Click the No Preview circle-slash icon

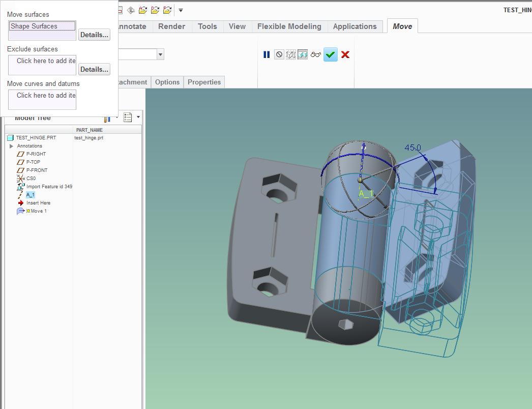279,54
